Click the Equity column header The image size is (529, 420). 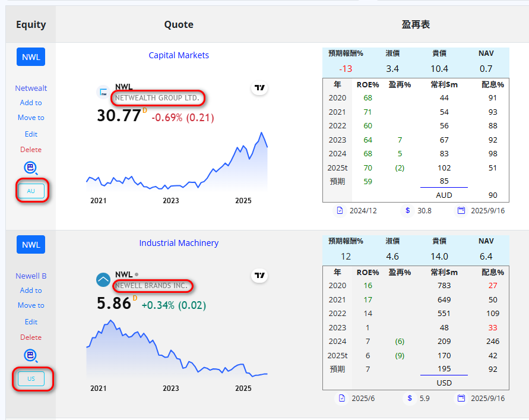[31, 24]
